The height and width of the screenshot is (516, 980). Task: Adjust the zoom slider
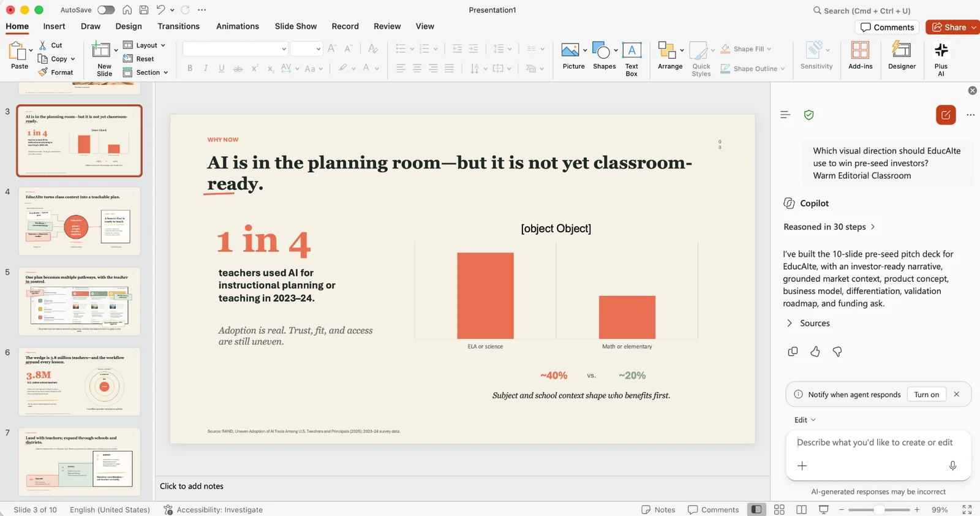879,510
